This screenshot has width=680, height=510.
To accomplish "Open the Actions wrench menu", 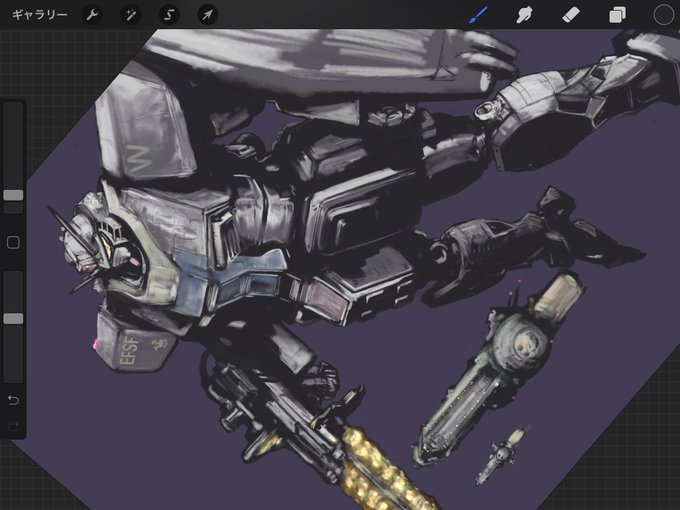I will coord(92,15).
